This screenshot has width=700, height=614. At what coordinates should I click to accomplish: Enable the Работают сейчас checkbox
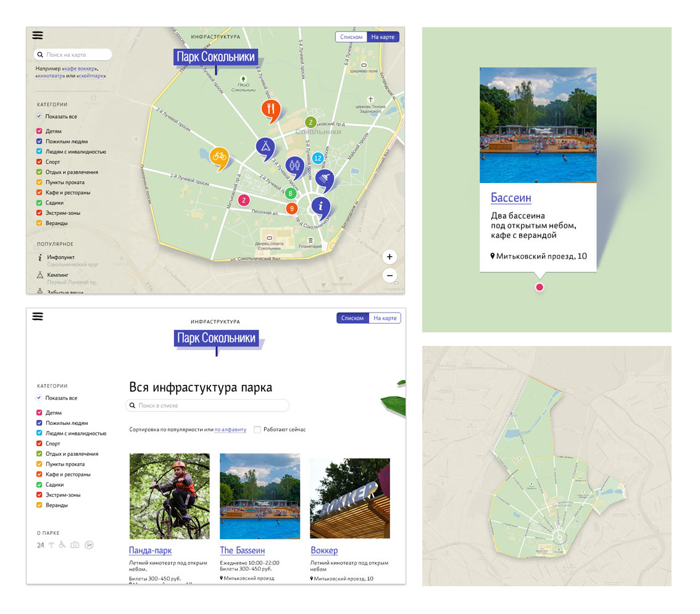pos(257,429)
